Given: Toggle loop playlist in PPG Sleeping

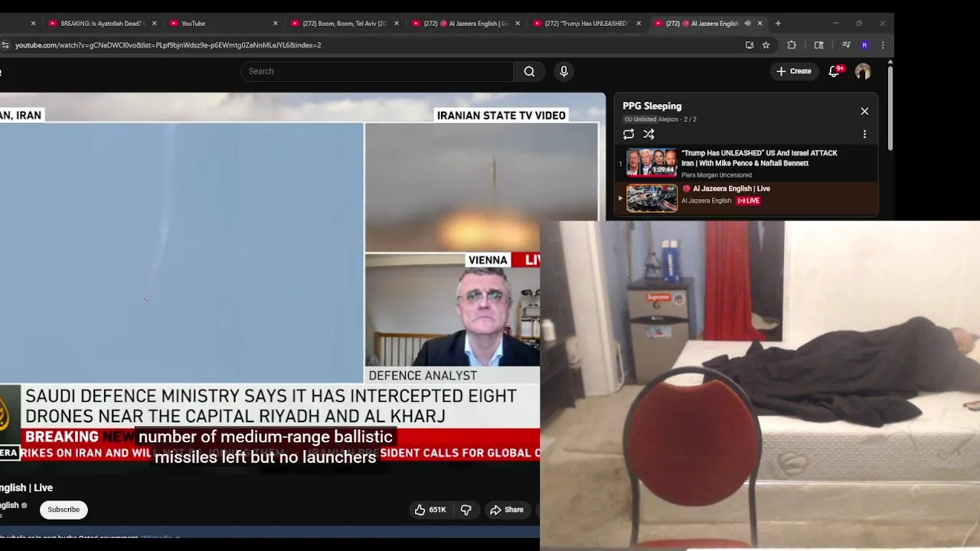Looking at the screenshot, I should 629,134.
